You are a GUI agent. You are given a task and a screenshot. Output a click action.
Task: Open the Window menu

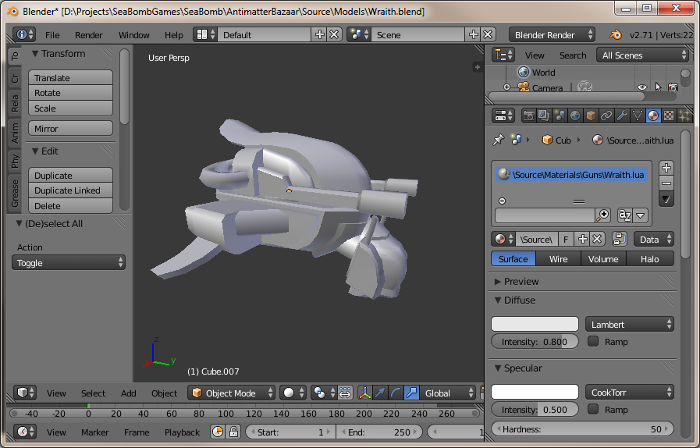133,35
